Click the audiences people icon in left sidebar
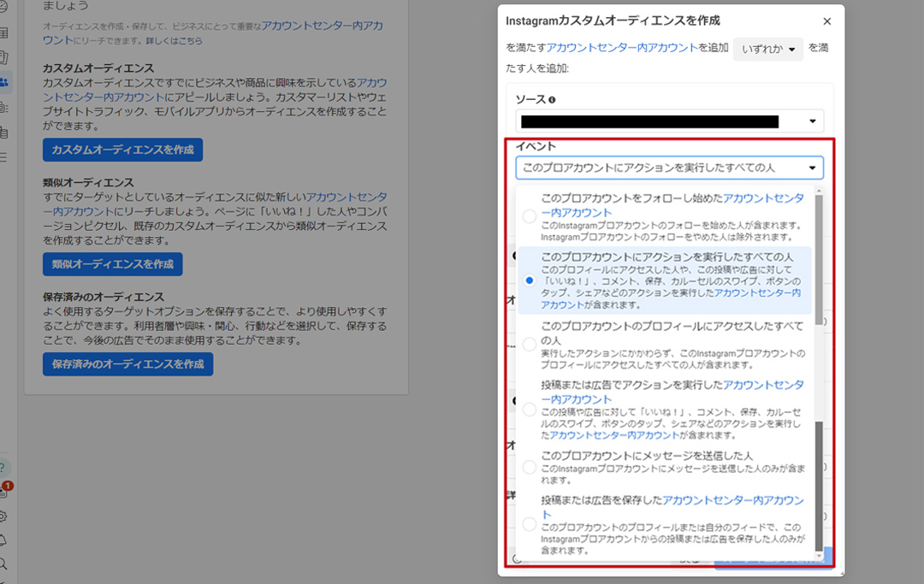The image size is (924, 584). click(x=4, y=82)
